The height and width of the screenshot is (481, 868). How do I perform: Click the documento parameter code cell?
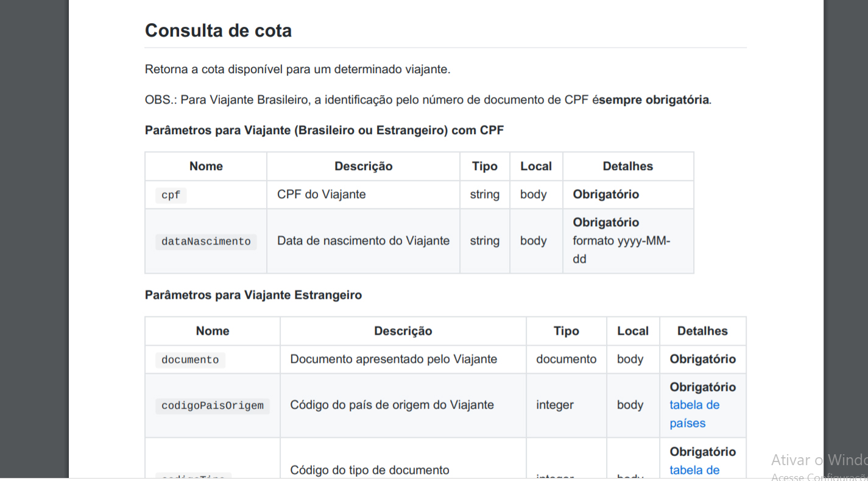coord(190,360)
